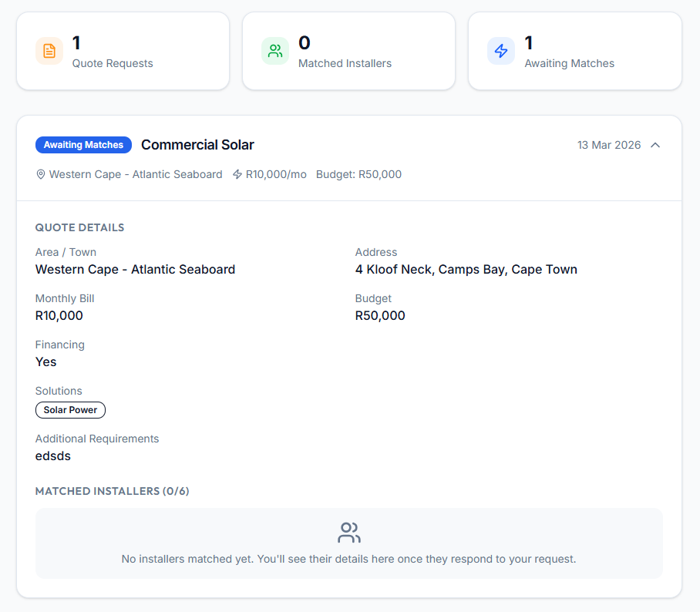Click the Solar Power solution tag
Viewport: 700px width, 612px height.
pos(70,410)
